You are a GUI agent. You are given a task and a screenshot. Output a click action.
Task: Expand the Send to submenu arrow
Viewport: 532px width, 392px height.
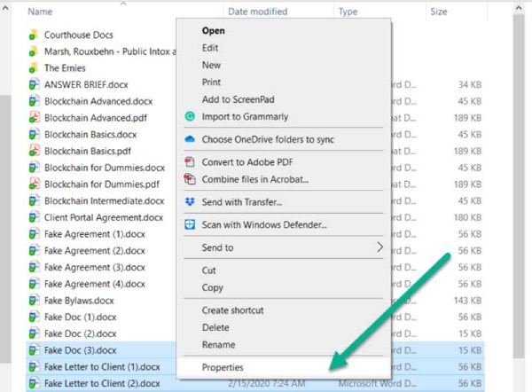380,248
